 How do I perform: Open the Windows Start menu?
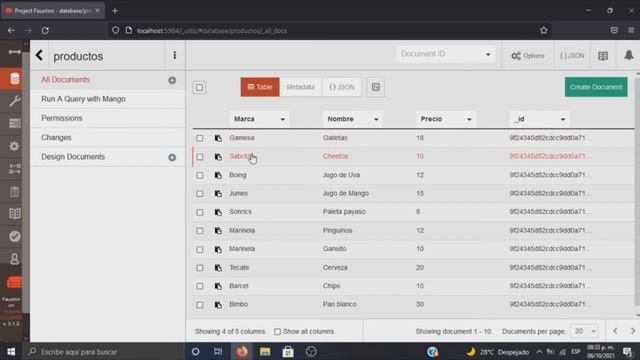(11, 351)
